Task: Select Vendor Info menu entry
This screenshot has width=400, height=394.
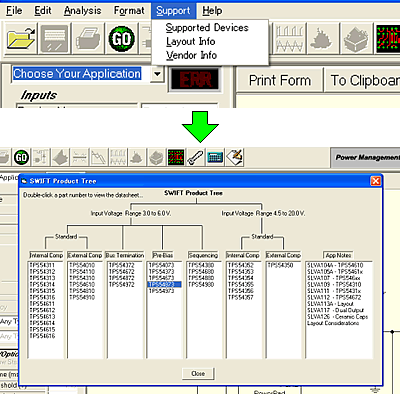Action: (x=192, y=55)
